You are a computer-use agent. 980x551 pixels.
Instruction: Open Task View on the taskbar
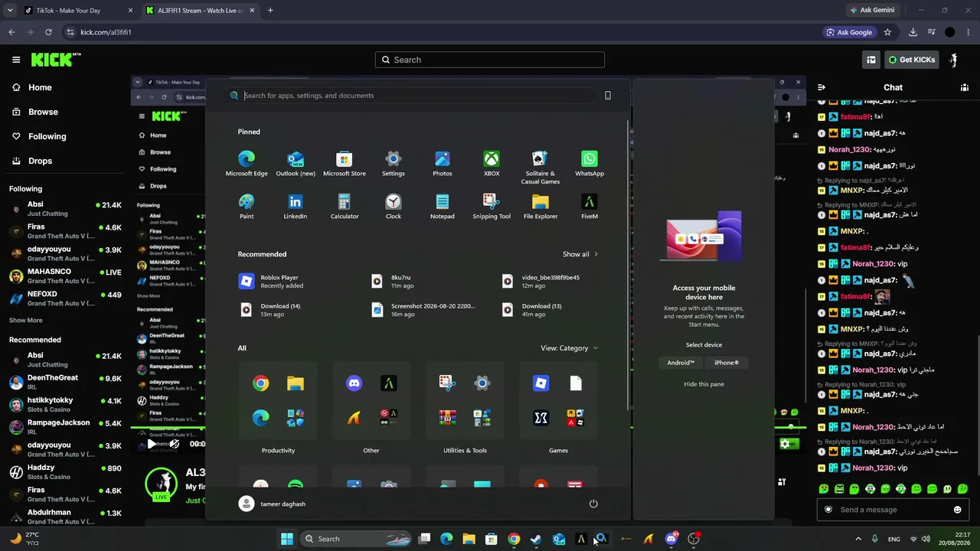click(424, 539)
